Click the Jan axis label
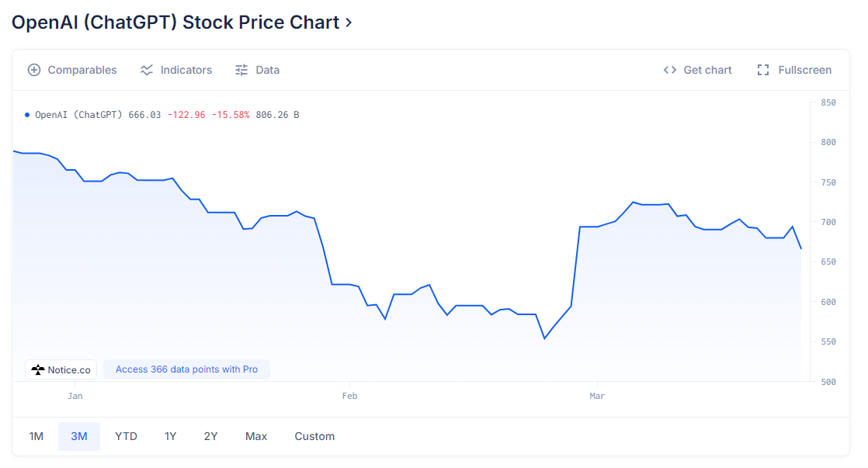Screen dimensions: 868x468 [x=75, y=396]
